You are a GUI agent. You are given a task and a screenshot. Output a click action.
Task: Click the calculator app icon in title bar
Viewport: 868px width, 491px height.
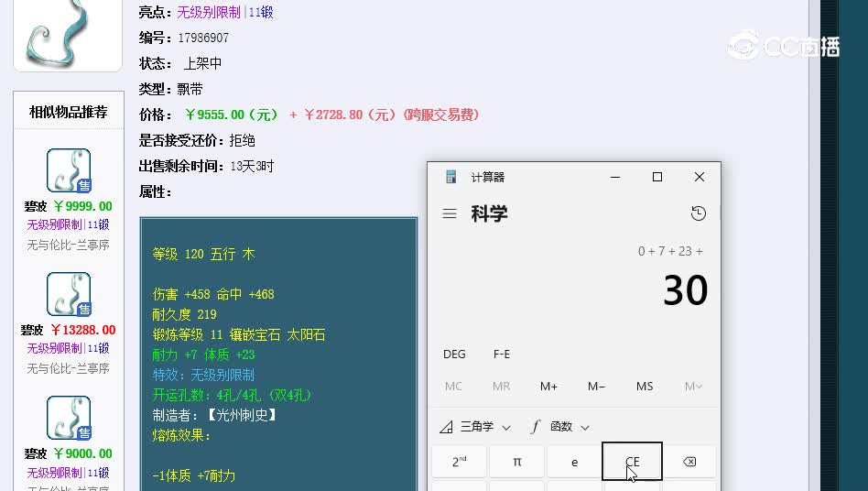tap(450, 177)
